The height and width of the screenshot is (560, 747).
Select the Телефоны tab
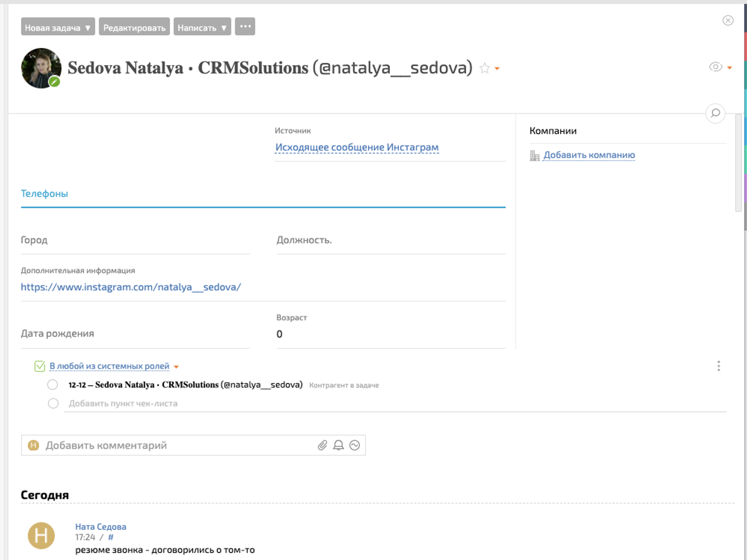[44, 194]
